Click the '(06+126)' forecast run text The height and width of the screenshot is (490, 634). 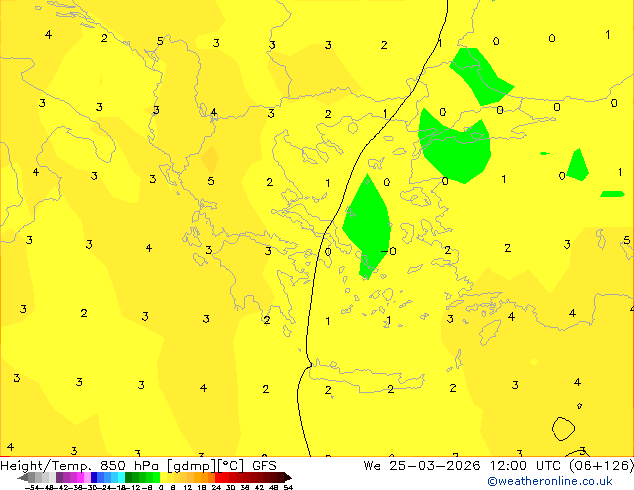(601, 465)
